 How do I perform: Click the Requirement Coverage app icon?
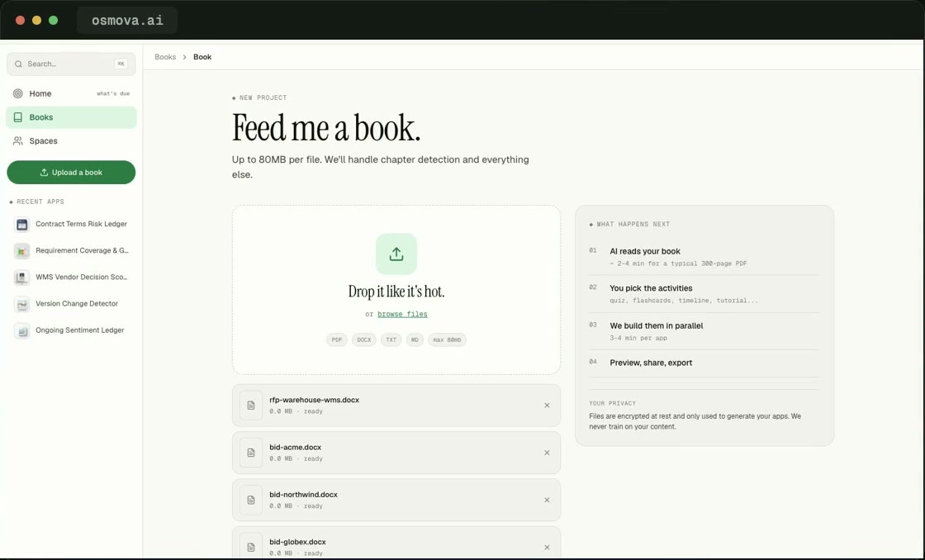click(x=21, y=251)
